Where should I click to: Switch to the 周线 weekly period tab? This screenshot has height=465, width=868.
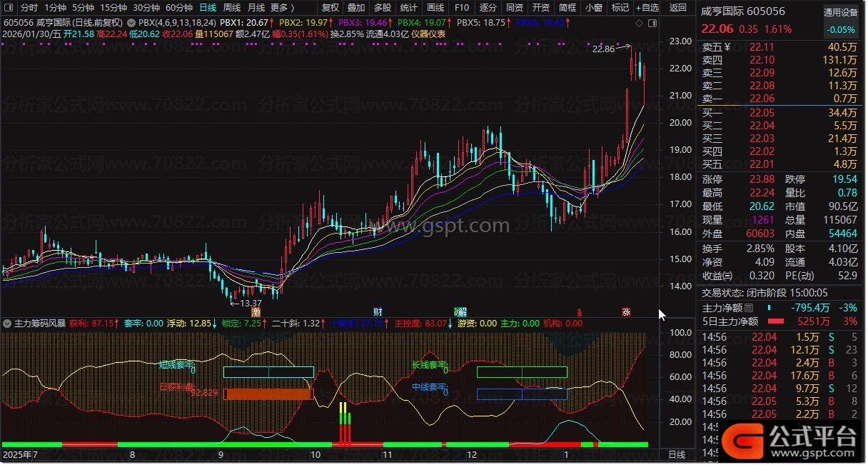coord(232,8)
